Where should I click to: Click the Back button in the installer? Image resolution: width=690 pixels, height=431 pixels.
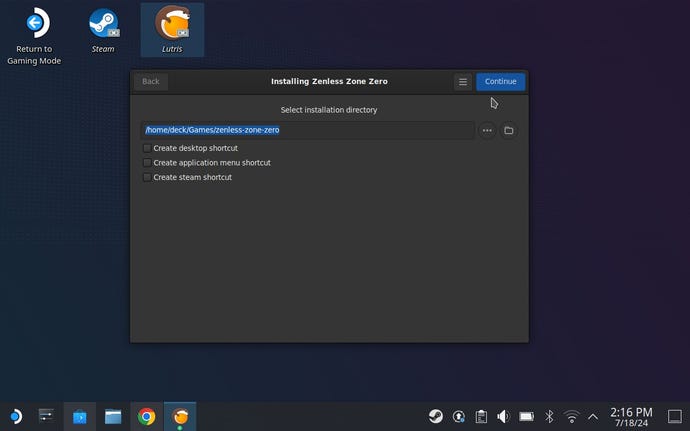(151, 81)
